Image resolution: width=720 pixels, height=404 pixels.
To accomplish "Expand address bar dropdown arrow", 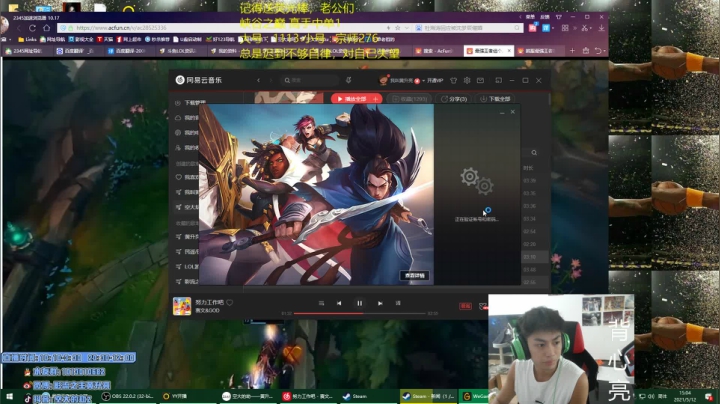I will (x=407, y=28).
